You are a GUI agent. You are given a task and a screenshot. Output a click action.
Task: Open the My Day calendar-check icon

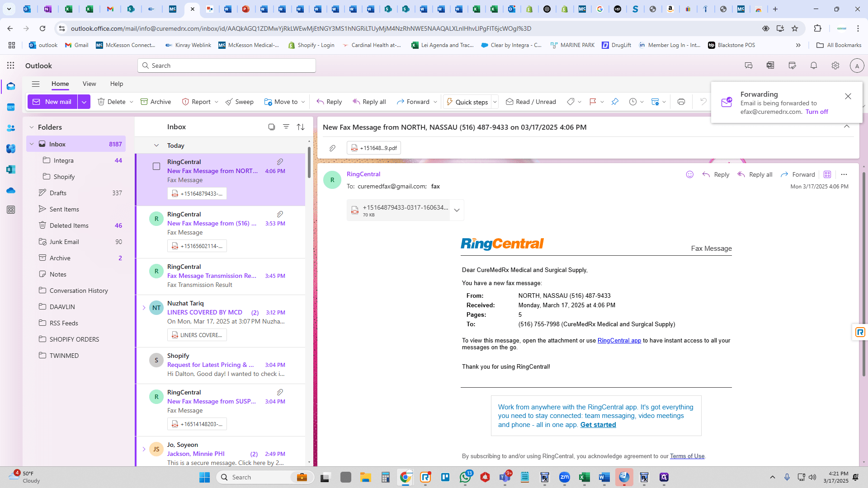coord(792,66)
